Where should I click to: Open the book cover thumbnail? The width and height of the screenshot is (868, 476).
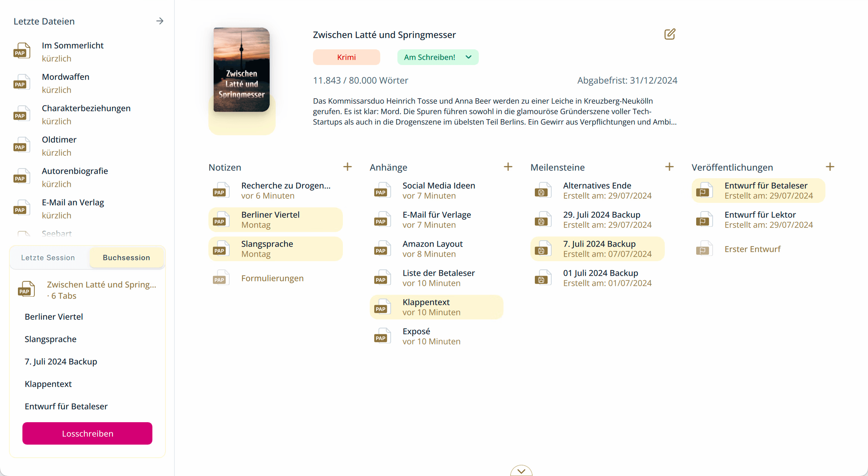[x=242, y=69]
